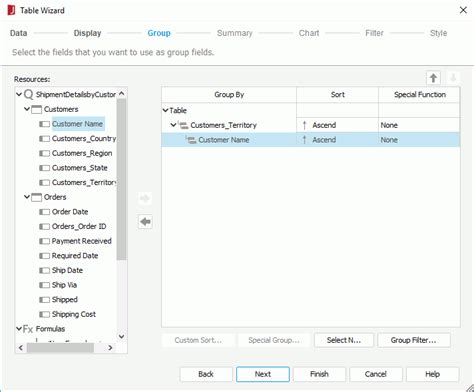Jump to the Summary wizard step
The width and height of the screenshot is (474, 392).
point(235,33)
